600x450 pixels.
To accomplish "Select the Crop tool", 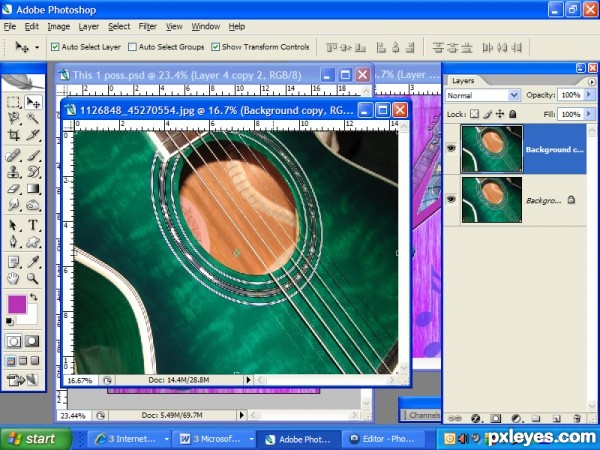I will pos(13,134).
